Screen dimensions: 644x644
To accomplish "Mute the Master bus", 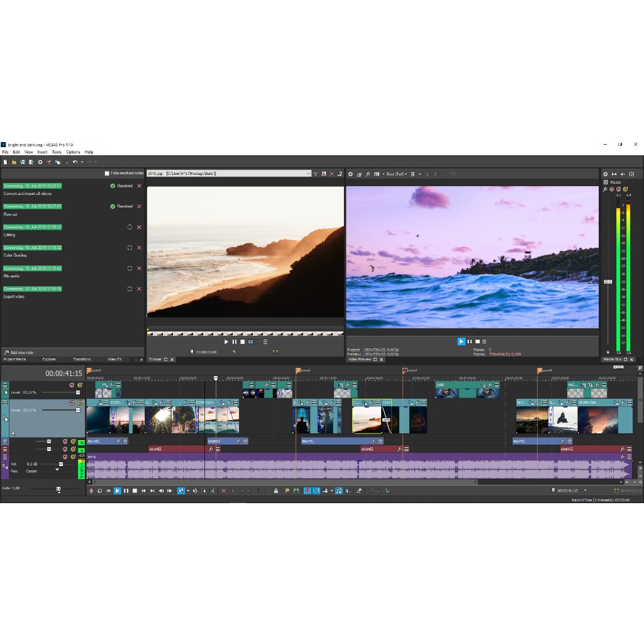I will (x=619, y=189).
